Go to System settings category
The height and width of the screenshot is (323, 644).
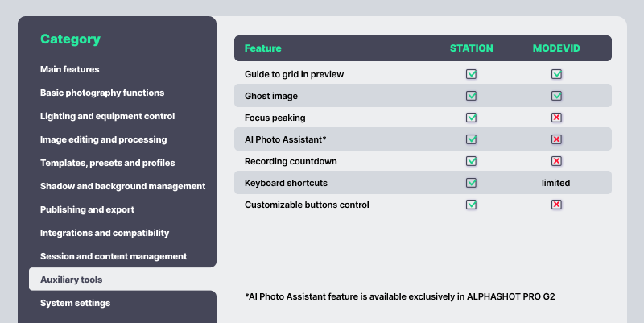click(x=76, y=303)
